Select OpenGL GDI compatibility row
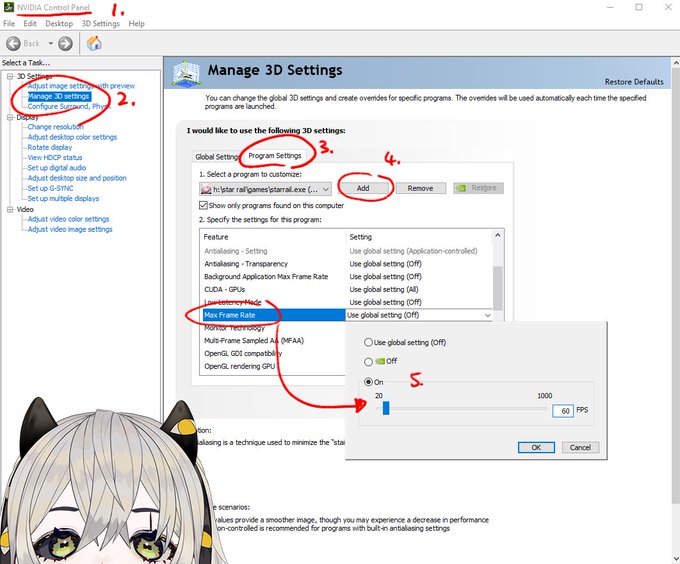Image resolution: width=680 pixels, height=564 pixels. pos(273,353)
